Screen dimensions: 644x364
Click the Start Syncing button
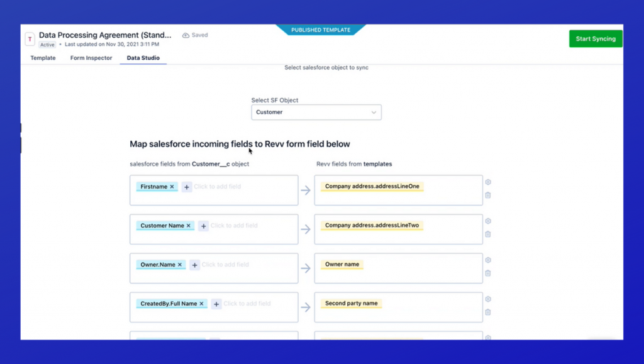pyautogui.click(x=596, y=38)
